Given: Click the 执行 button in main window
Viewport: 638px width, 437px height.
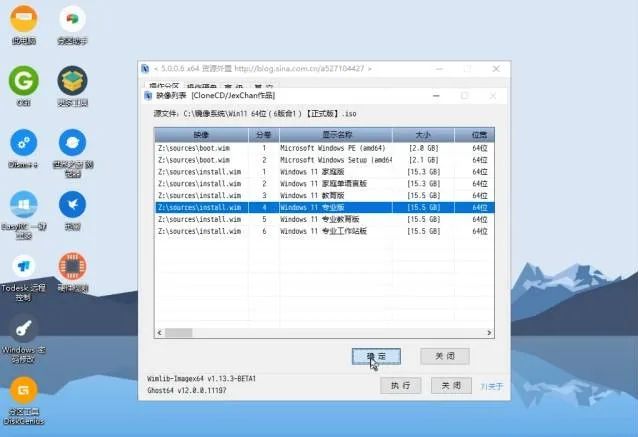Looking at the screenshot, I should point(401,385).
